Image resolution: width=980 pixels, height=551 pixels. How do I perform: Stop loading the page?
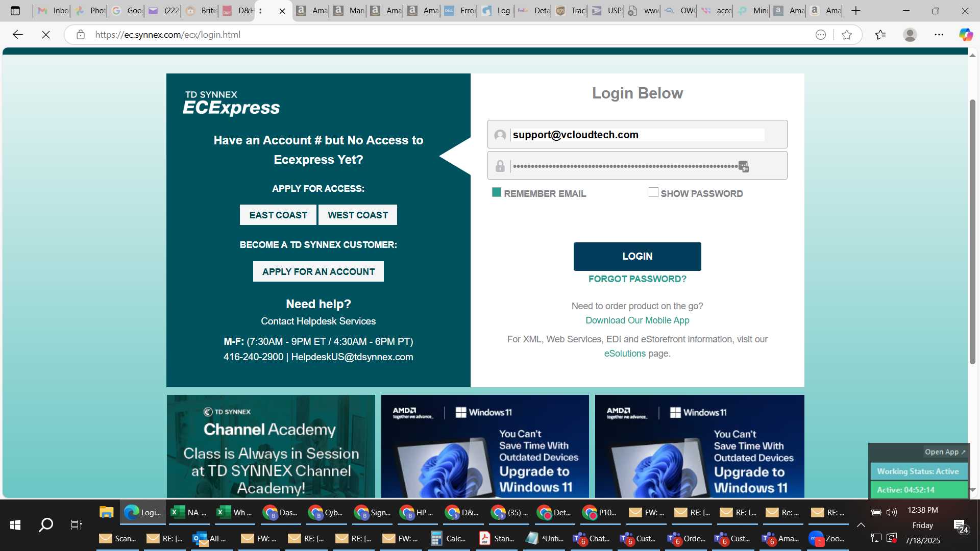pyautogui.click(x=45, y=35)
